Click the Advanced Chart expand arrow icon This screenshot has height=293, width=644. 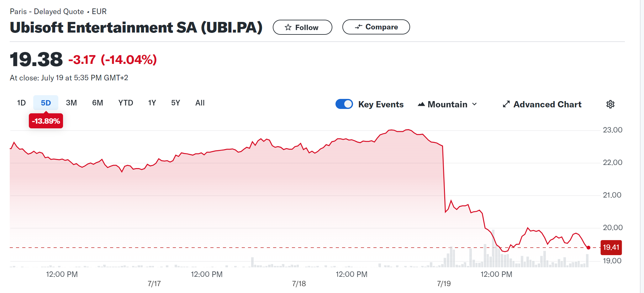pyautogui.click(x=506, y=104)
